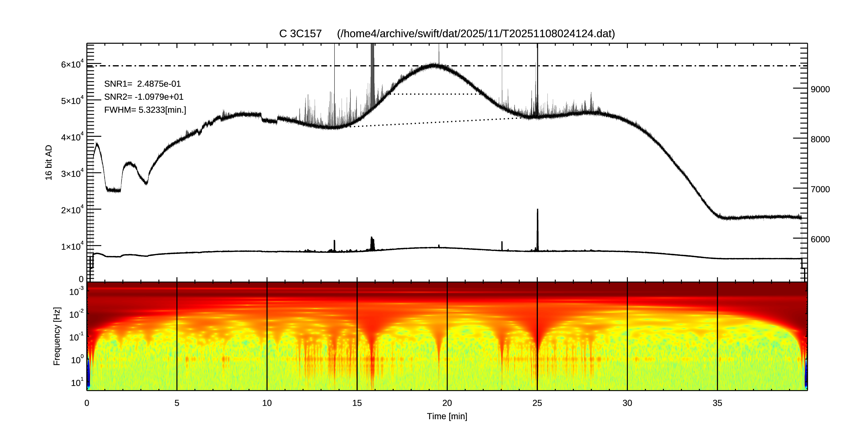The width and height of the screenshot is (868, 434).
Task: Click the 2×10^4 left axis label
Action: (x=72, y=210)
